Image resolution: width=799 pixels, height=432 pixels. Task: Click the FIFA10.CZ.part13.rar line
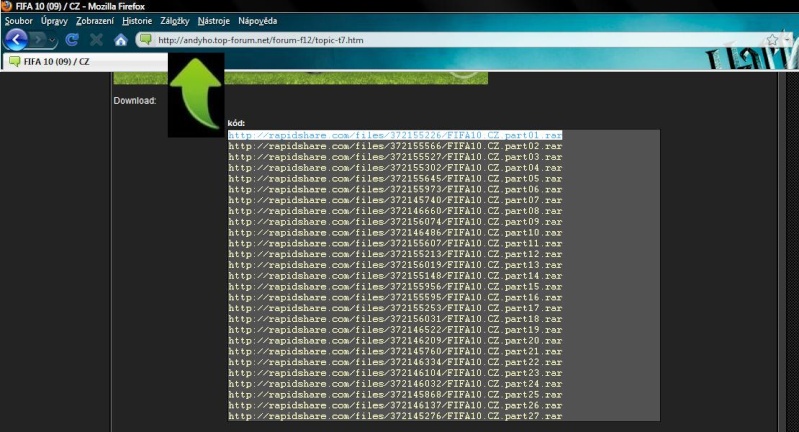coord(395,265)
